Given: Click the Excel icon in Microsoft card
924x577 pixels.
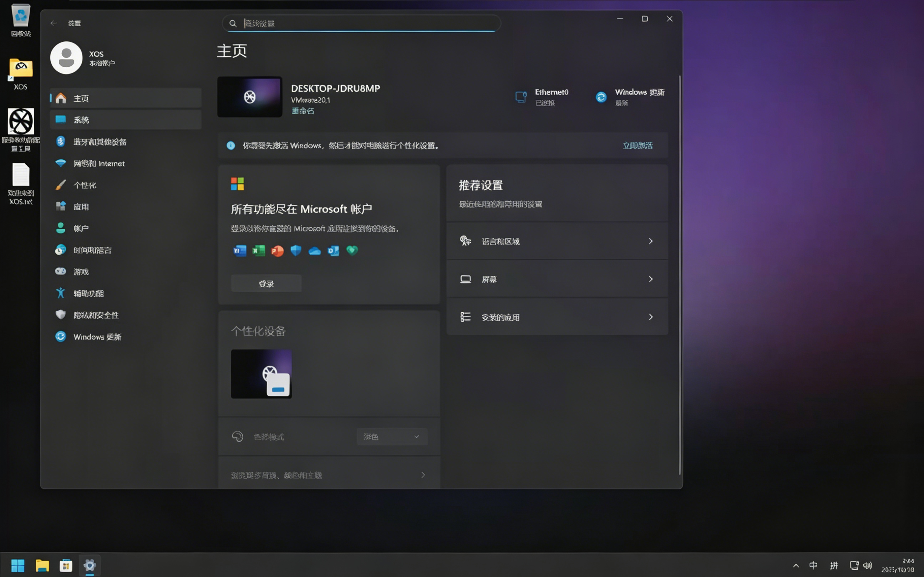Looking at the screenshot, I should coord(258,250).
